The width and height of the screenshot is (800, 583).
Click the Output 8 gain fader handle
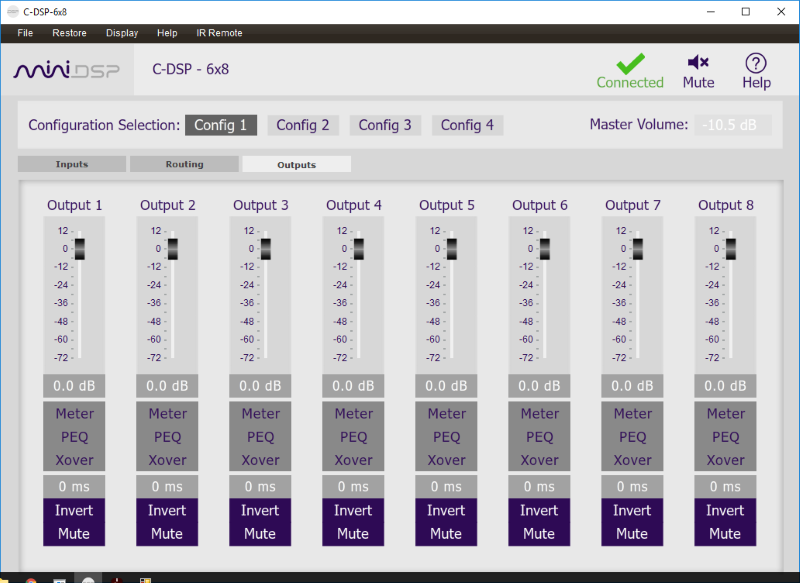point(731,249)
